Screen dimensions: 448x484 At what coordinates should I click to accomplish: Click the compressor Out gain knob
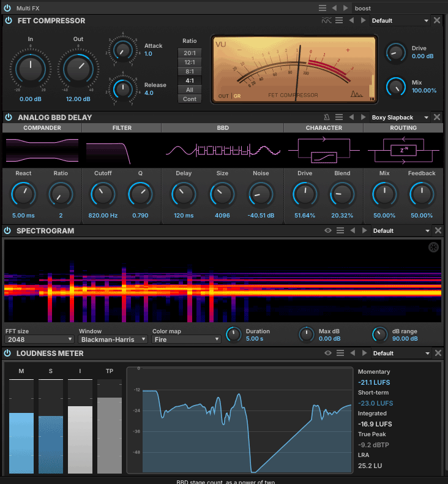(x=78, y=69)
